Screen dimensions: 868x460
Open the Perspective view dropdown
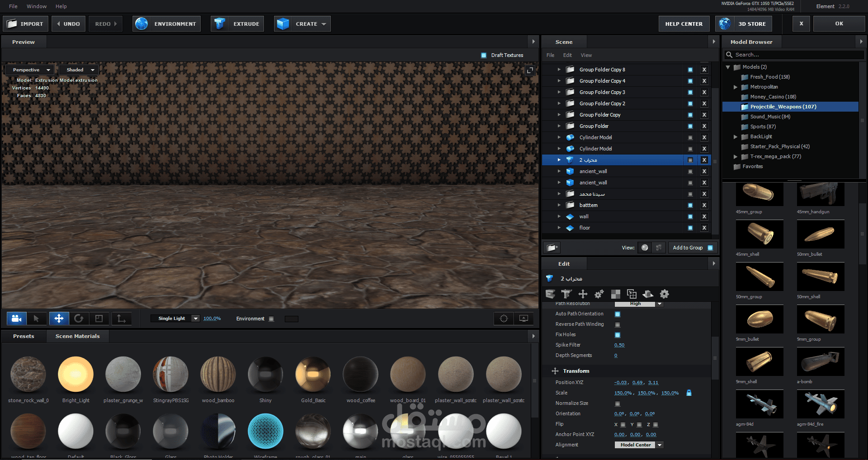click(x=30, y=70)
